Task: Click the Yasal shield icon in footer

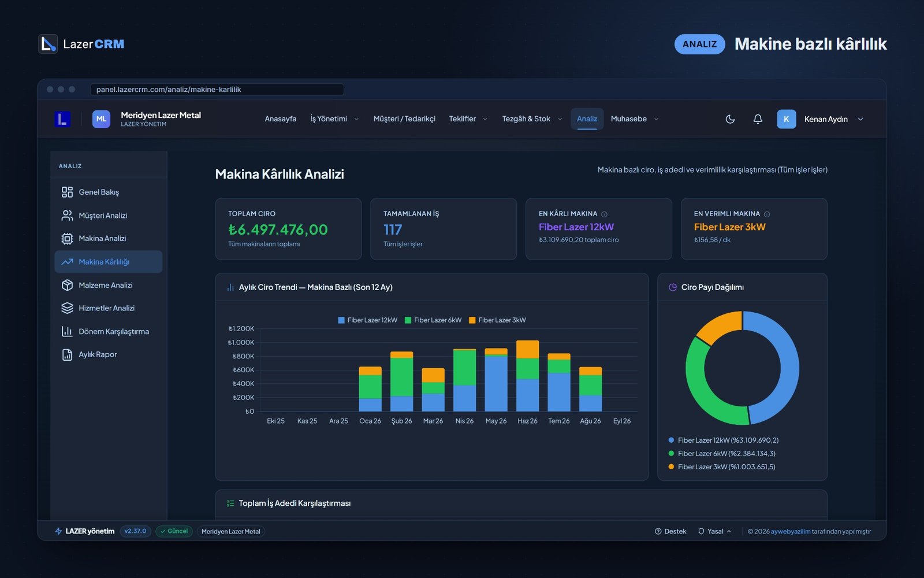Action: pyautogui.click(x=701, y=531)
